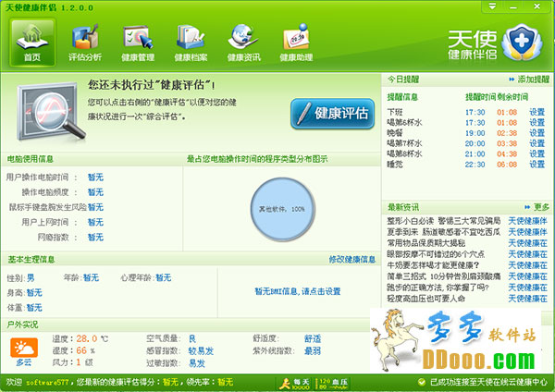Open the 健康助理 note icon
The height and width of the screenshot is (392, 555).
click(x=296, y=43)
